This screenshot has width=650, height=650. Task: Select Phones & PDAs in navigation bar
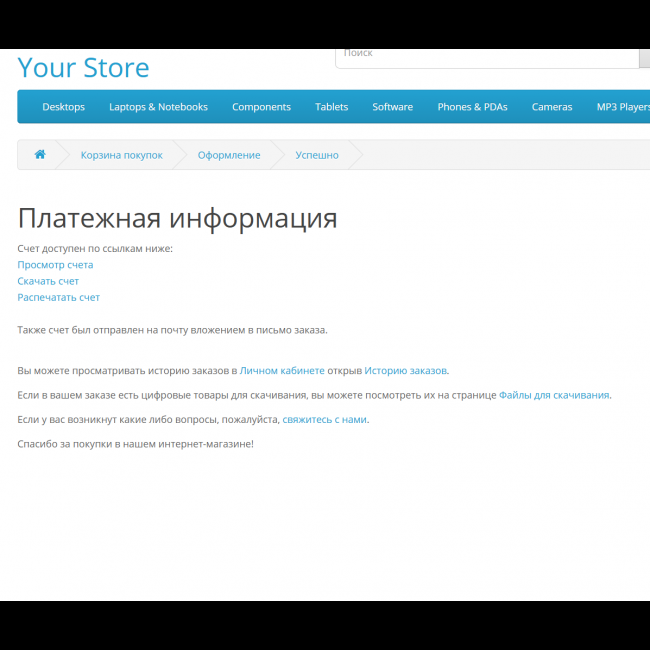(x=472, y=107)
